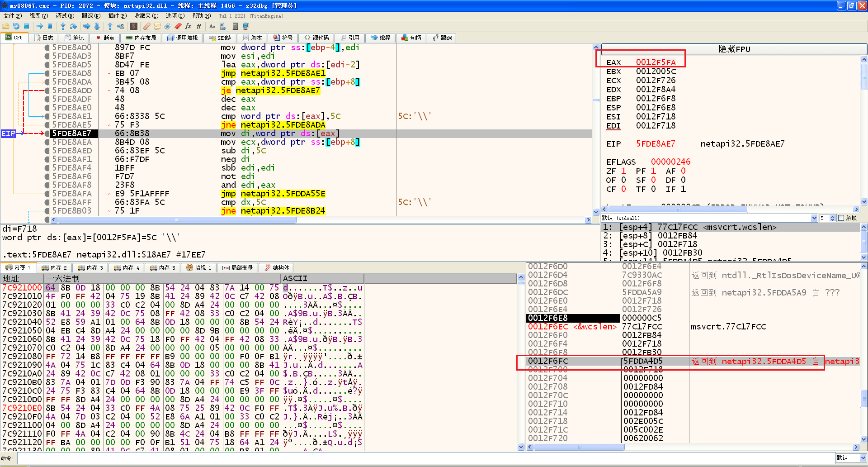Open Scylla via the dollar-sign icon

pos(134,26)
